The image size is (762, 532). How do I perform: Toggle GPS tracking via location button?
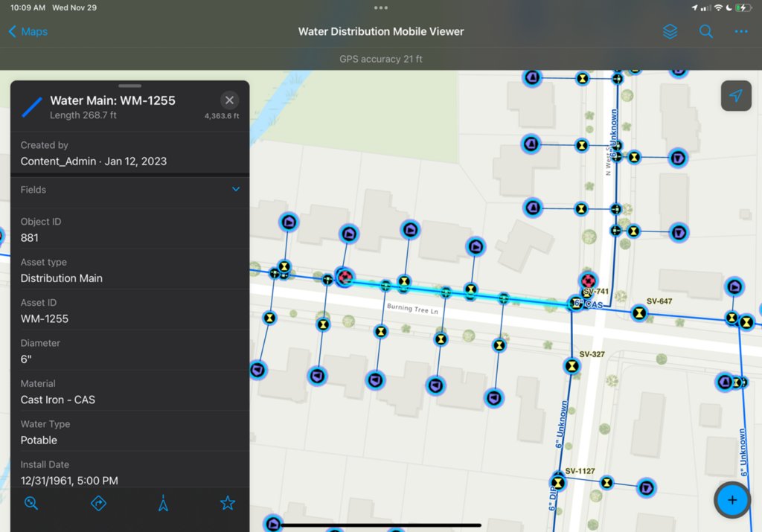[735, 96]
